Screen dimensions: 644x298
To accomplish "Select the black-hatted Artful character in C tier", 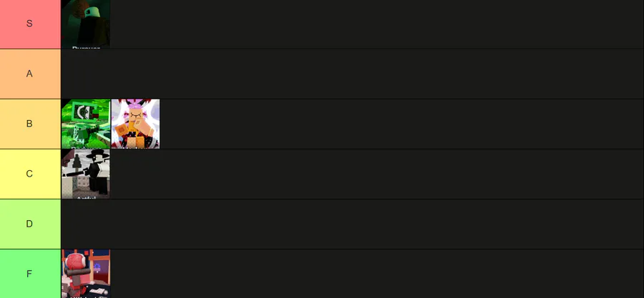I will click(x=86, y=174).
